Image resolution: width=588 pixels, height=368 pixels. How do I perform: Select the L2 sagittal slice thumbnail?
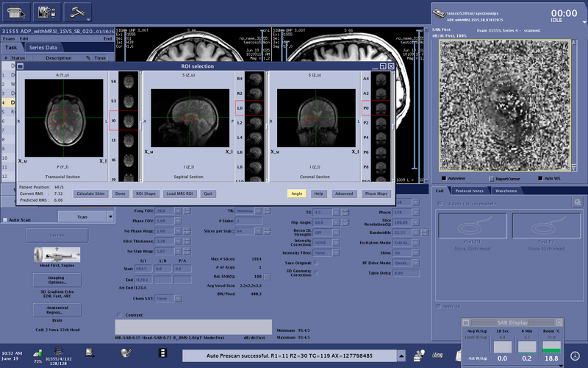click(254, 123)
